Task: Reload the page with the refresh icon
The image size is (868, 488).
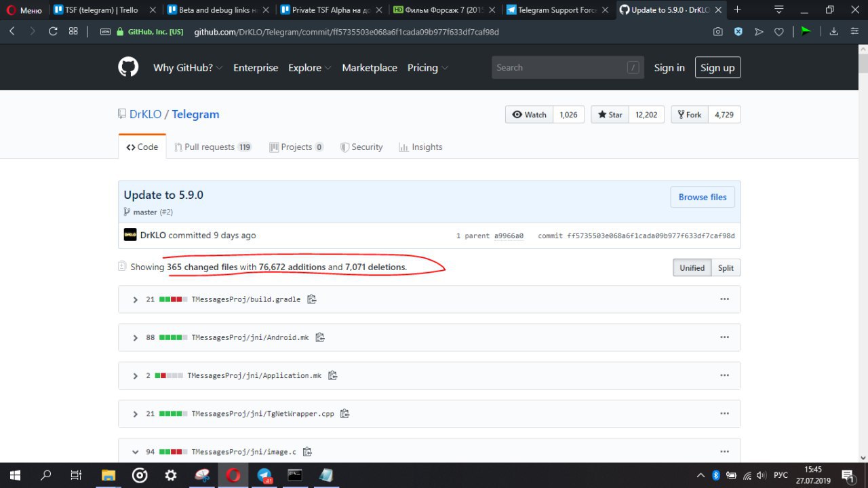Action: 53,31
